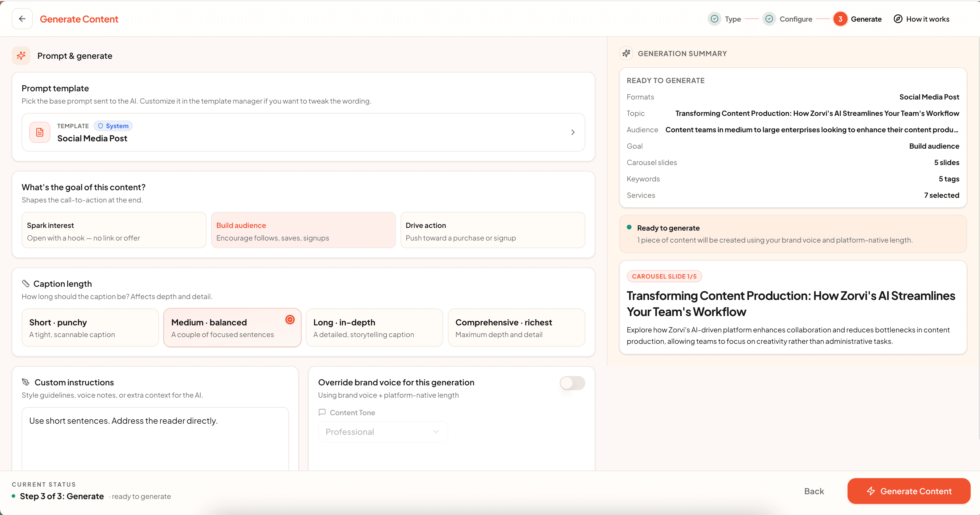
Task: Click lightning bolt icon on Generate Content button
Action: pyautogui.click(x=871, y=491)
